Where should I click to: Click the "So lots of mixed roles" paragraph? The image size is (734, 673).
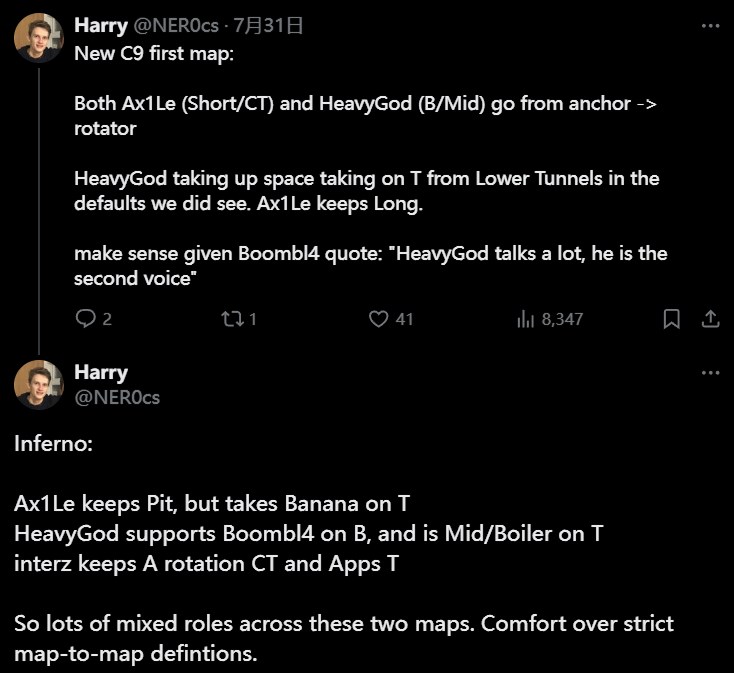pos(343,639)
